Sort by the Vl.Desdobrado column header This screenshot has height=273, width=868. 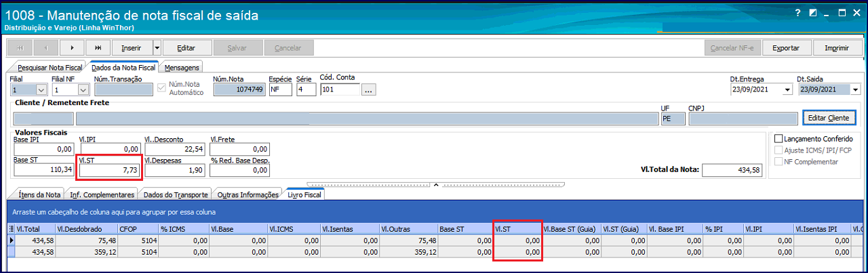[86, 229]
